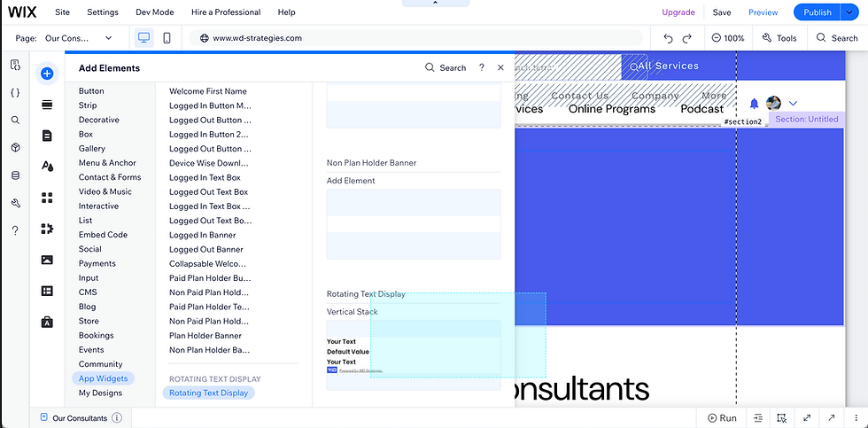Open the Tools menu in toolbar
The width and height of the screenshot is (868, 428).
pyautogui.click(x=779, y=38)
